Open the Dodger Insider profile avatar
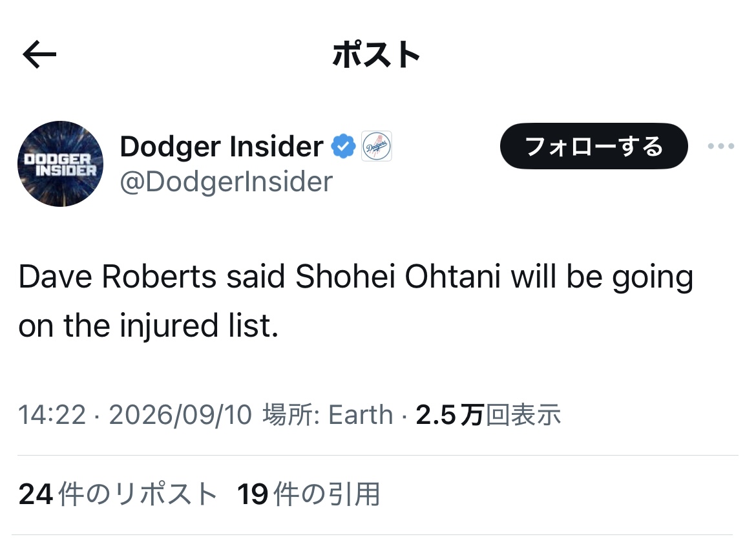Viewport: 756px width, 559px height. pos(60,163)
